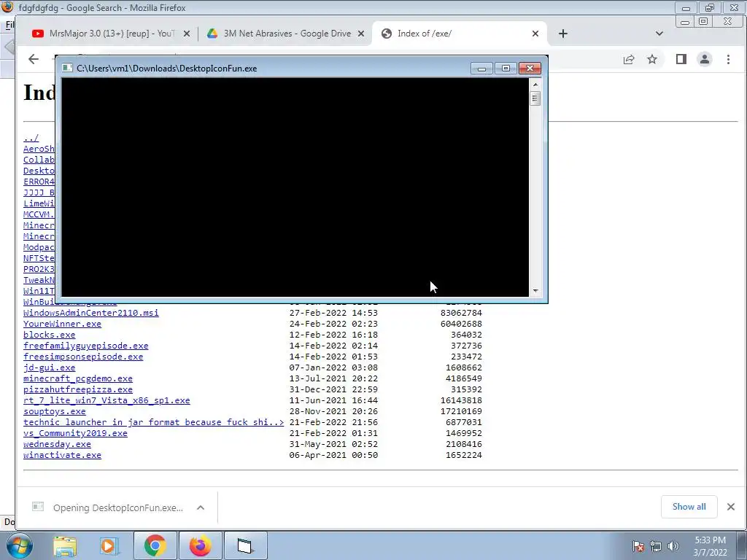
Task: Download souptoys.exe
Action: [x=55, y=411]
